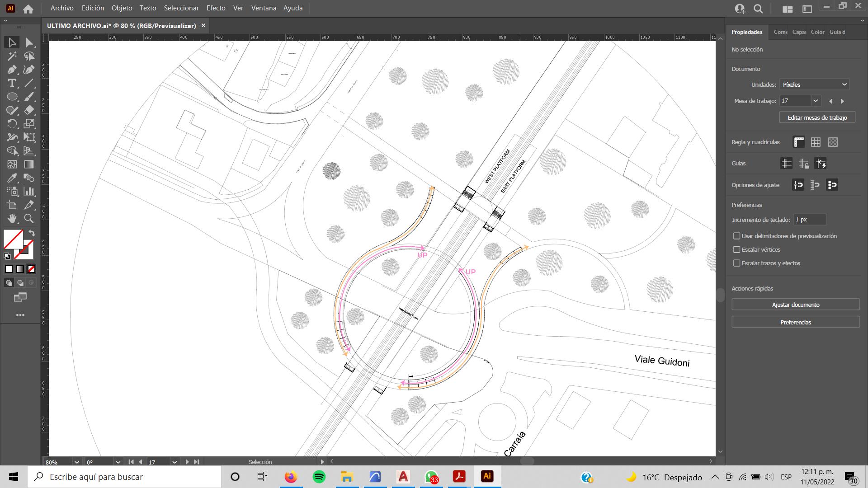
Task: Select the Hand tool
Action: (x=12, y=219)
